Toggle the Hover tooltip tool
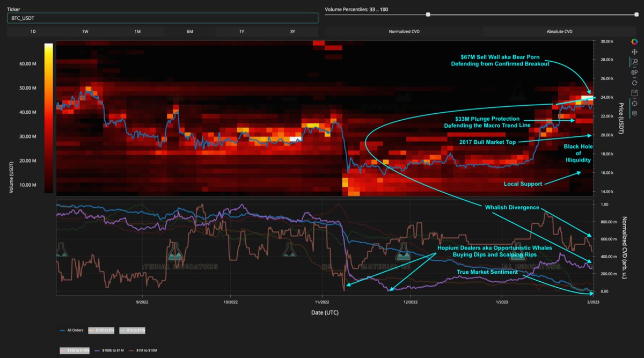644x358 pixels. click(x=634, y=113)
